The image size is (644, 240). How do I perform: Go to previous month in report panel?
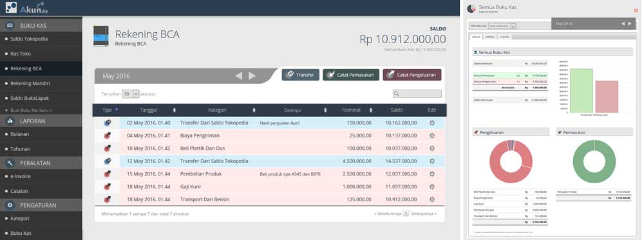pos(623,24)
